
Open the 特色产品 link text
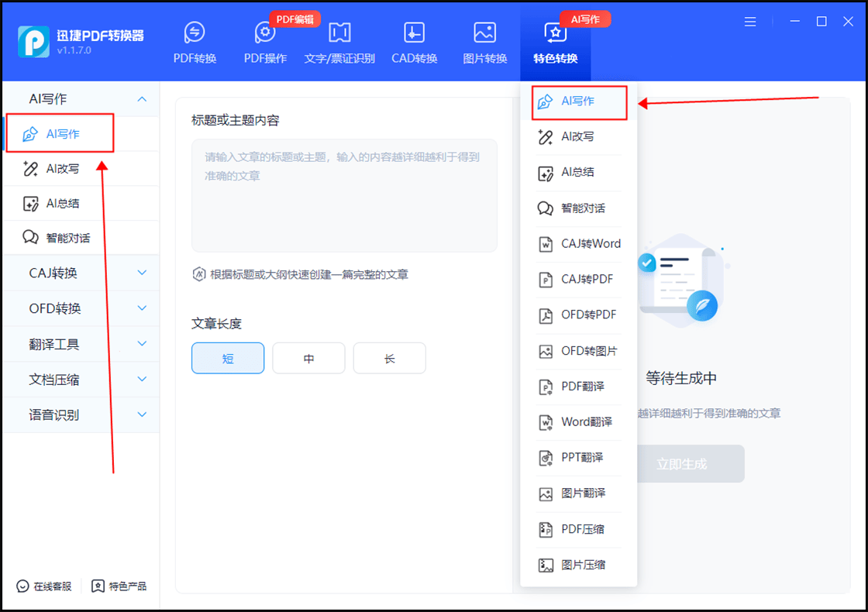[127, 586]
